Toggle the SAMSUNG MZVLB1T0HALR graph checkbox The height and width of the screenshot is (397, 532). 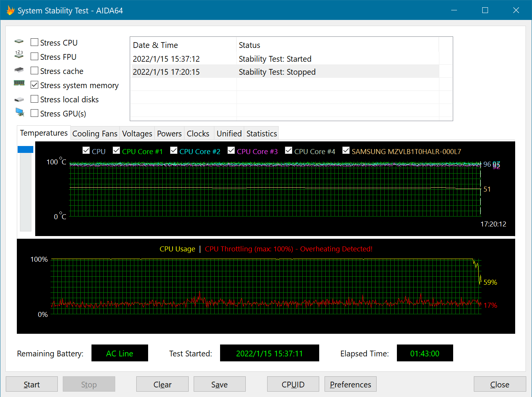point(346,151)
